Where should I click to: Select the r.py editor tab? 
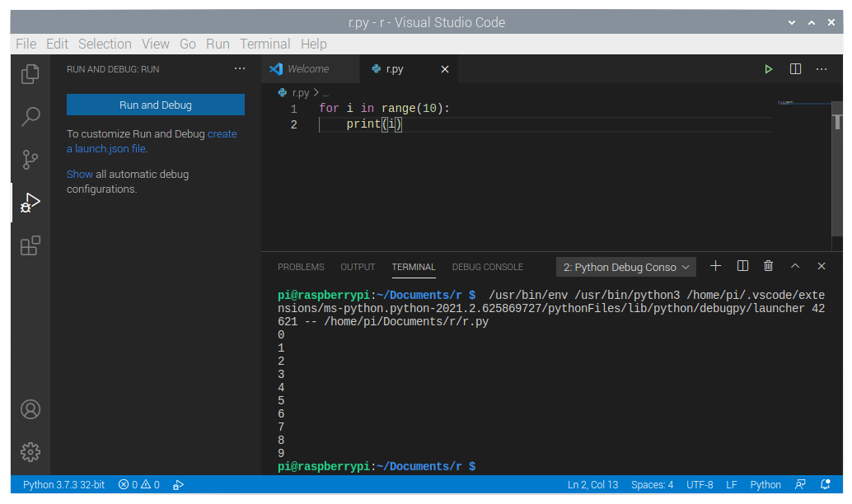coord(409,69)
